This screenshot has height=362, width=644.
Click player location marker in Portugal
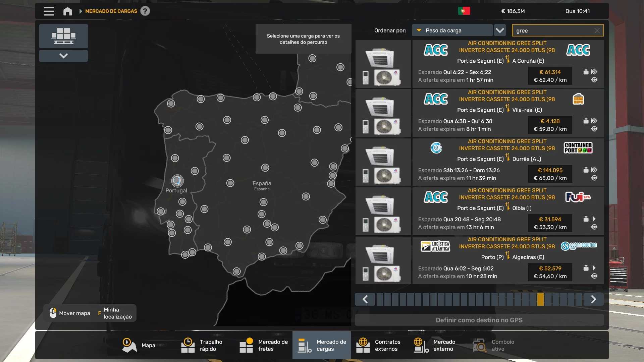pyautogui.click(x=177, y=181)
